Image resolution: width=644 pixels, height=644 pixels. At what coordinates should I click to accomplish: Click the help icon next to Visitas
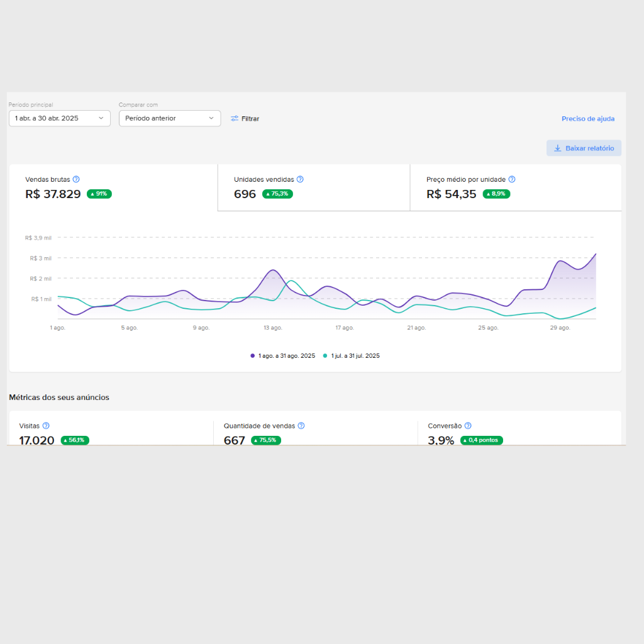pos(46,426)
